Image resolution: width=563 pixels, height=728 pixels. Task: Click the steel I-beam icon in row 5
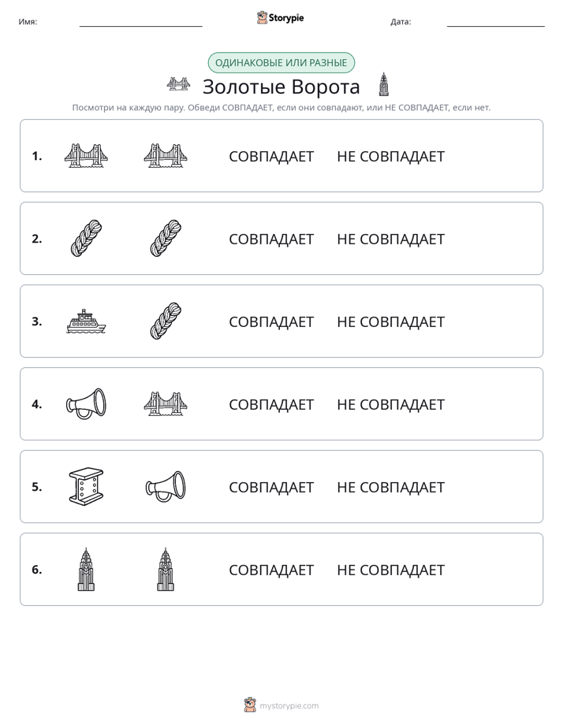pos(86,487)
